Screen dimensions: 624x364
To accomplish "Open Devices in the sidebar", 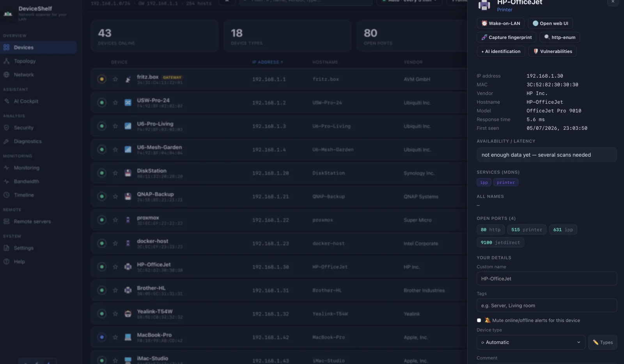I will coord(38,48).
